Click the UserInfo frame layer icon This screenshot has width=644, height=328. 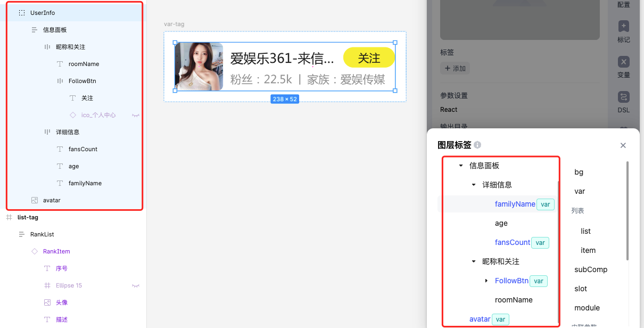pos(22,13)
